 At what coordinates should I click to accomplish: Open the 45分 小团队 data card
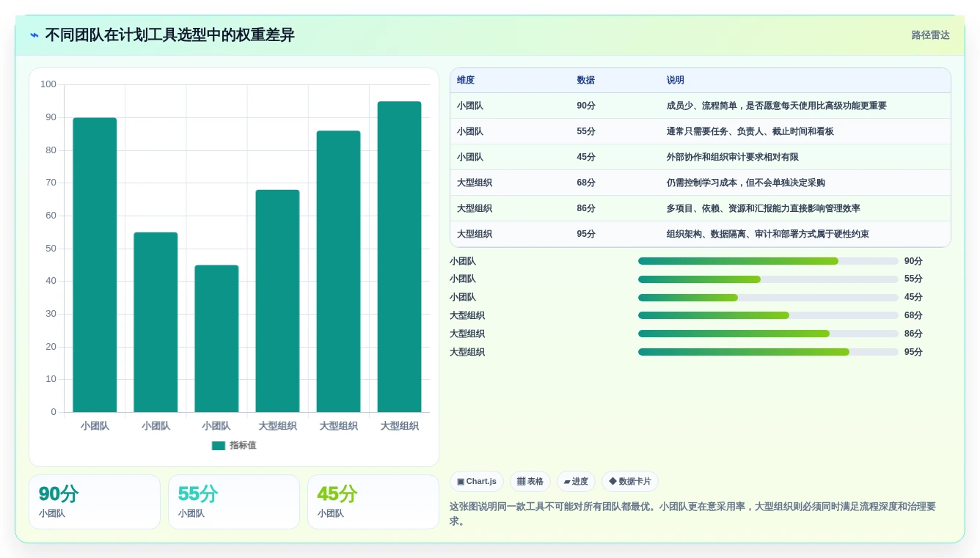click(373, 502)
